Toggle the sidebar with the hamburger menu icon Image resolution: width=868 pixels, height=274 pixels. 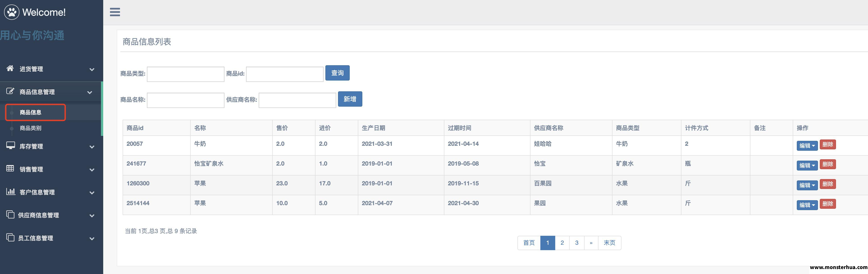click(115, 12)
